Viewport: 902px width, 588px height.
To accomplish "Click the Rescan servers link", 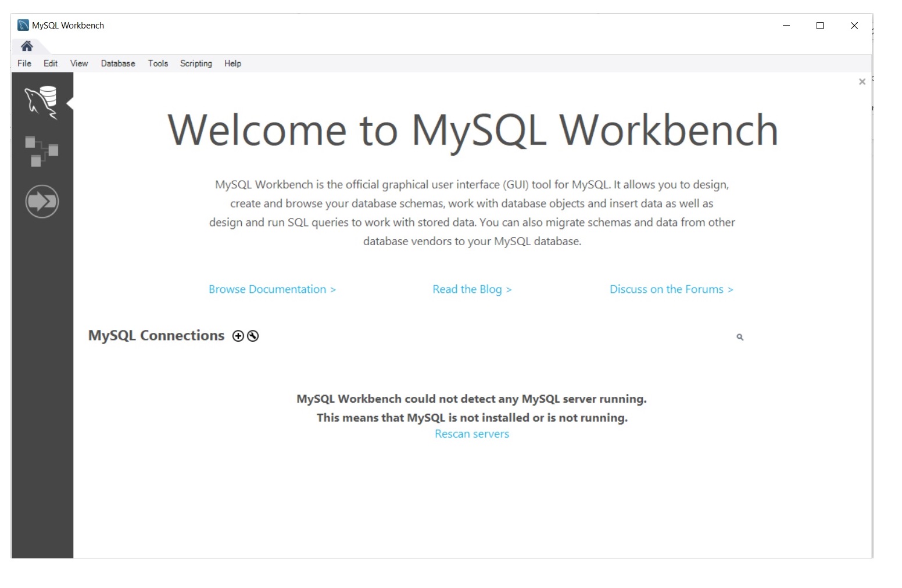I will (471, 433).
